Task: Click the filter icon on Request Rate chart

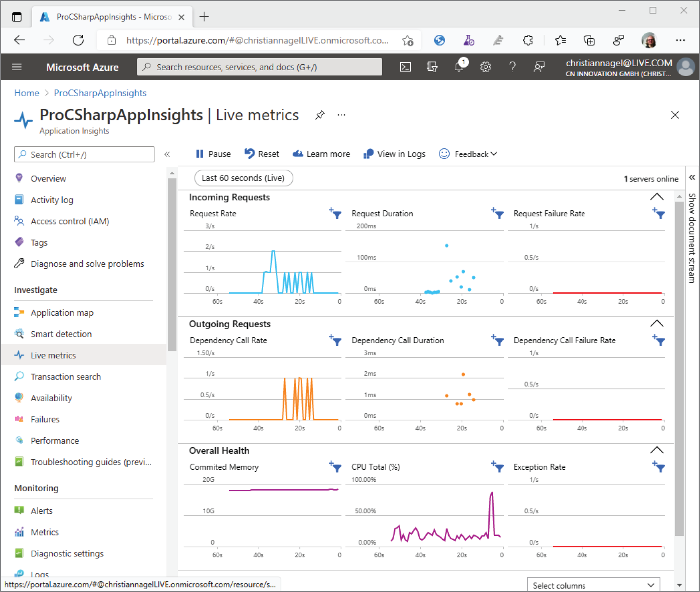Action: [336, 214]
